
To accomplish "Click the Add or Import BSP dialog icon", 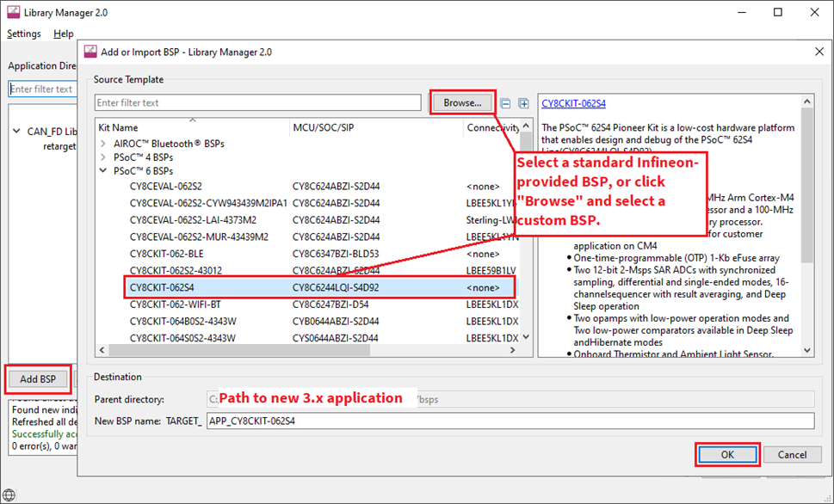I will (90, 52).
